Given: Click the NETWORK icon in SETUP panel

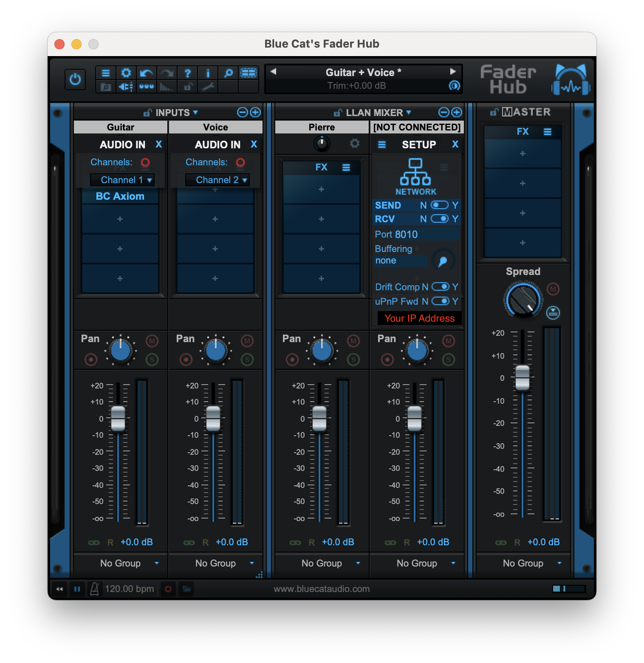Looking at the screenshot, I should [x=415, y=176].
